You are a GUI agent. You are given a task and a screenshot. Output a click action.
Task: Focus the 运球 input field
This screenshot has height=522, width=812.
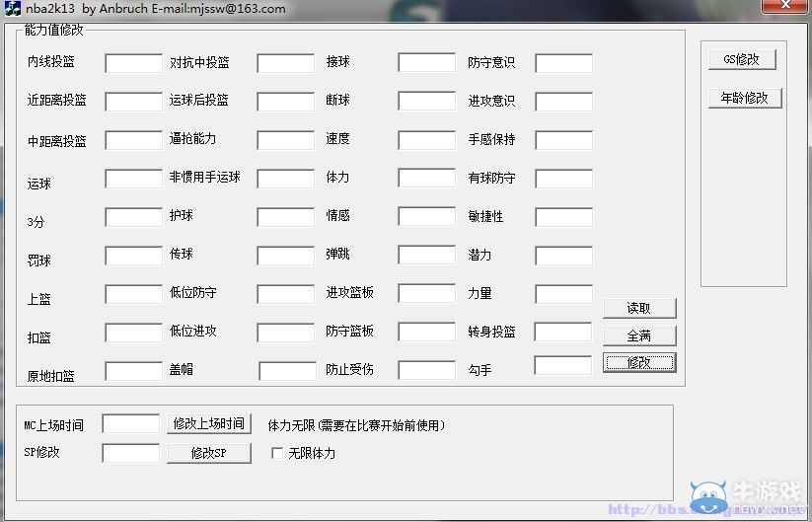[133, 179]
